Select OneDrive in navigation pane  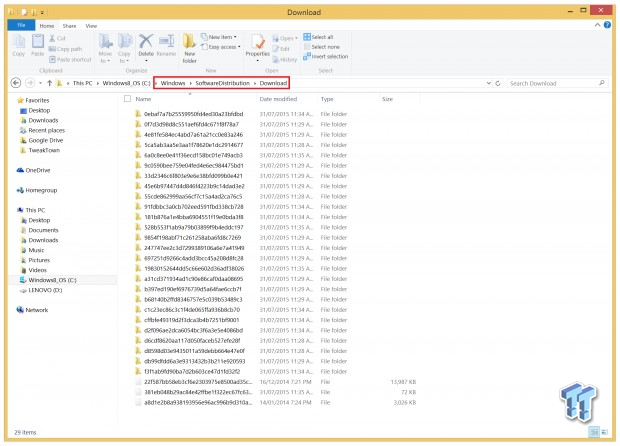pos(33,170)
